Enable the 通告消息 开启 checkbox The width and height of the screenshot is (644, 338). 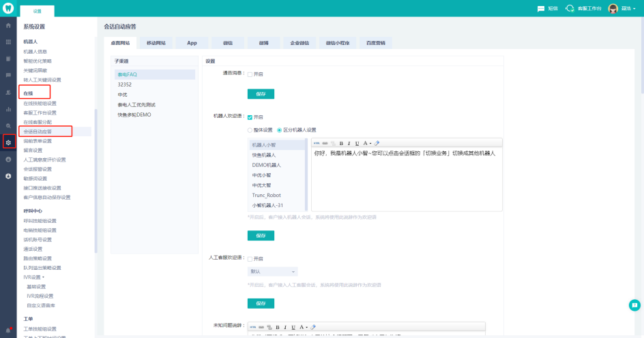[x=250, y=74]
